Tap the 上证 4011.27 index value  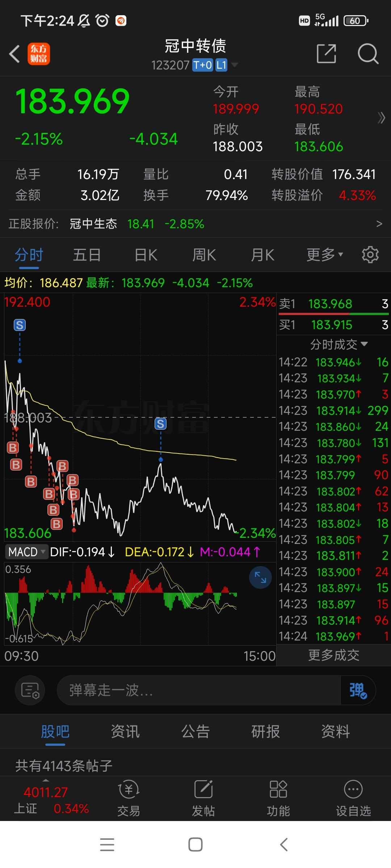(46, 792)
